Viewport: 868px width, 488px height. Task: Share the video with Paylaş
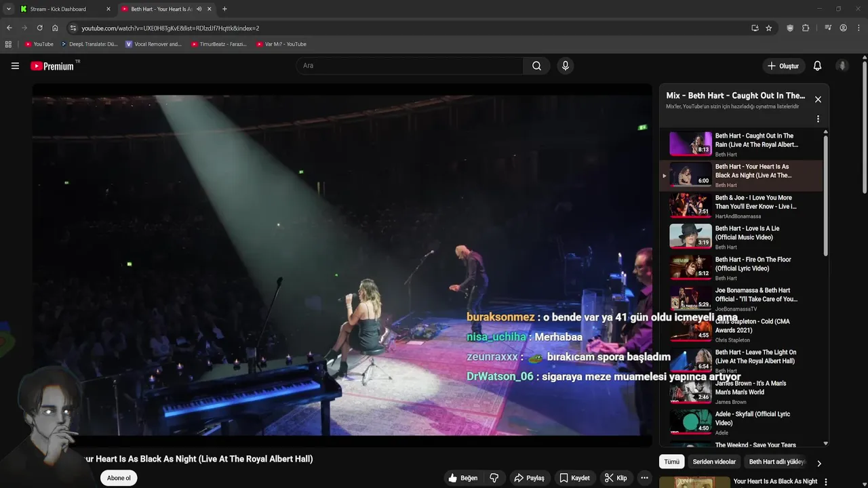coord(529,478)
